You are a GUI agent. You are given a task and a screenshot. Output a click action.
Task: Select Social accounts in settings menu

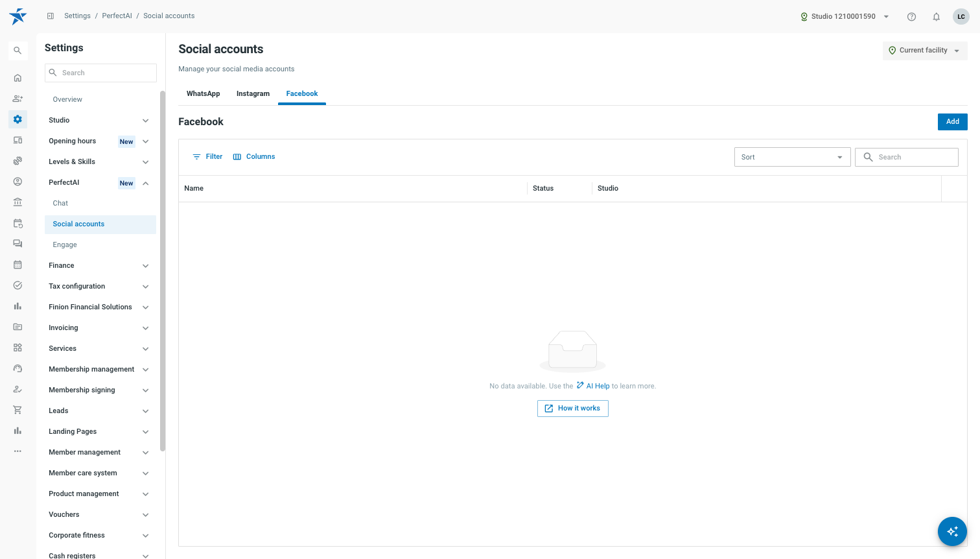tap(100, 224)
